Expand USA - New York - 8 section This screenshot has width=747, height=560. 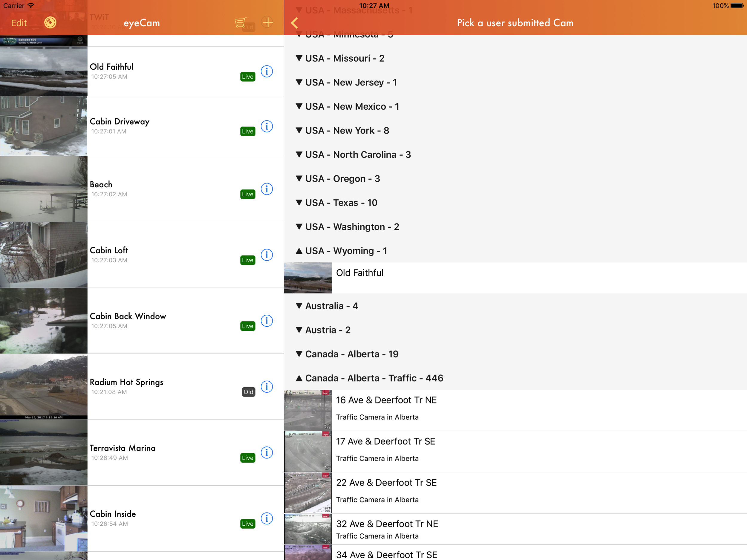click(x=515, y=130)
